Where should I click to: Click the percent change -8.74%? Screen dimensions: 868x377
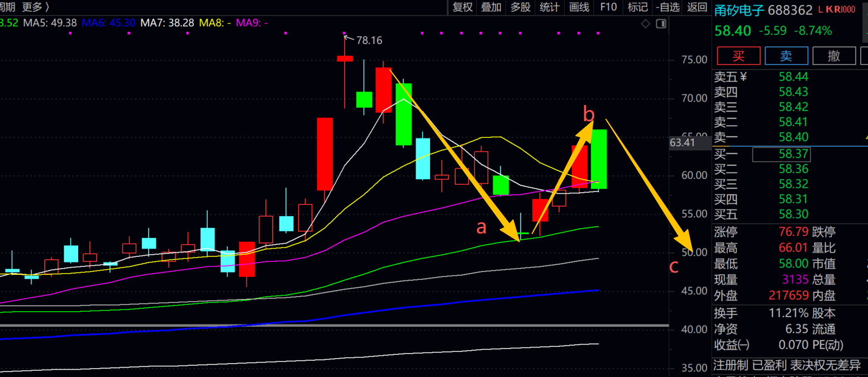coord(813,31)
